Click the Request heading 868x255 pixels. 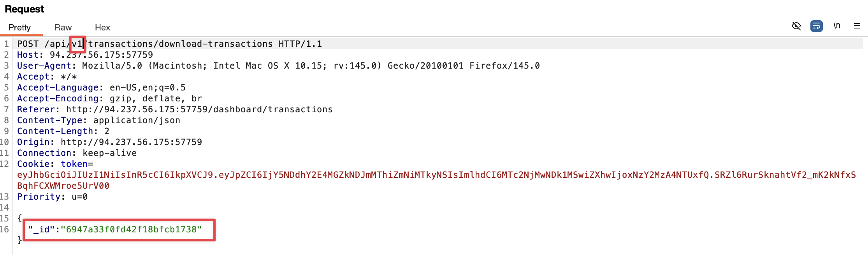[x=25, y=9]
